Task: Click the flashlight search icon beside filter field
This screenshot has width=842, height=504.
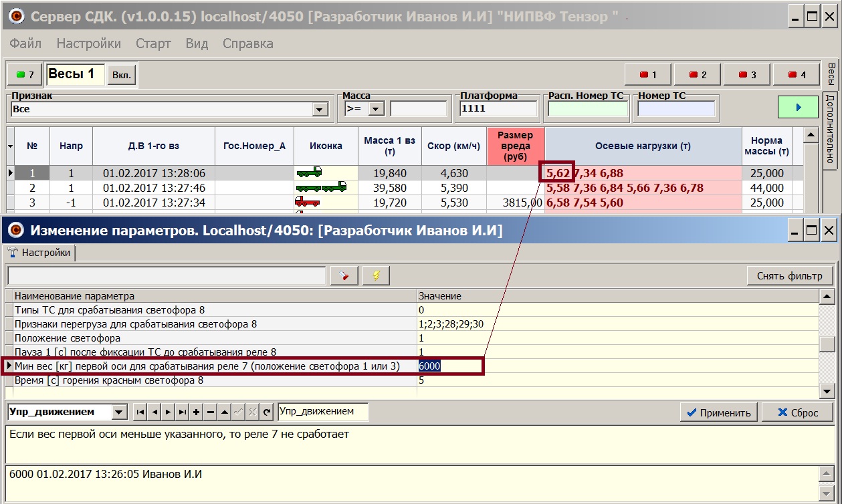Action: [x=344, y=275]
